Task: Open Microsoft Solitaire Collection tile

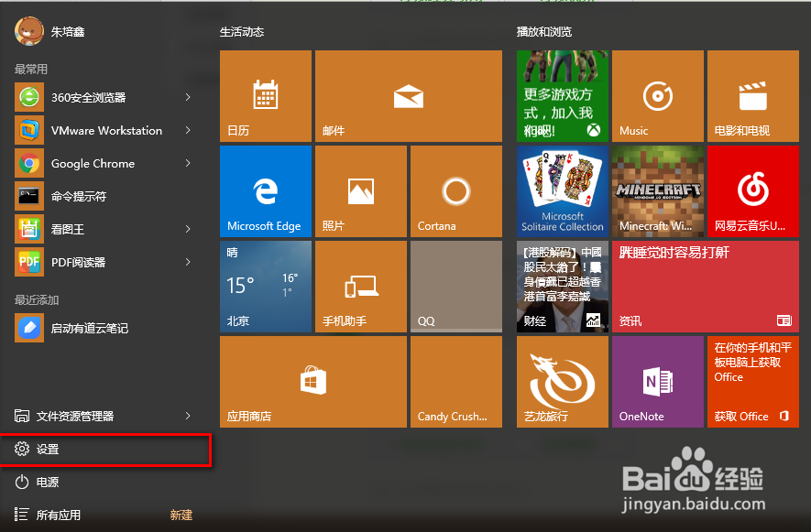Action: pos(563,191)
